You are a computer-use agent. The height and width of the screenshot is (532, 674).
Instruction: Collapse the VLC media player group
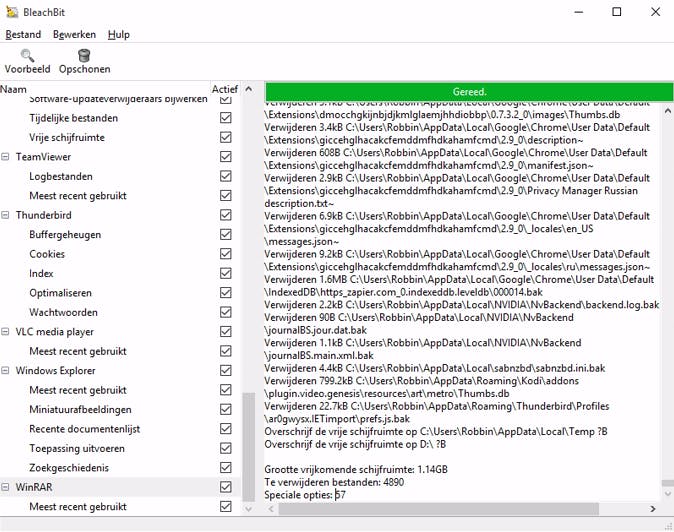5,331
